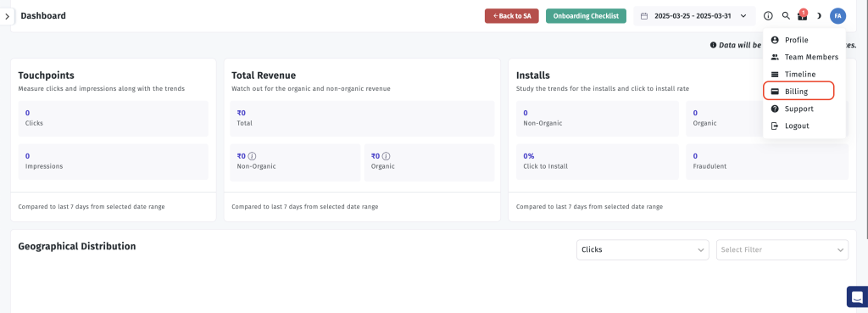The image size is (868, 313).
Task: Click the Support question mark icon
Action: click(775, 109)
